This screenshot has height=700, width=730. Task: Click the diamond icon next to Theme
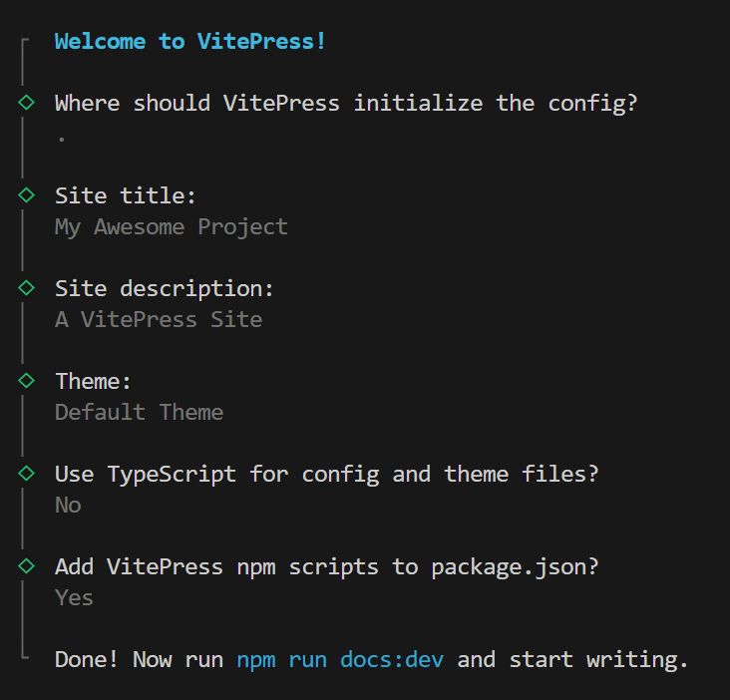pyautogui.click(x=27, y=381)
